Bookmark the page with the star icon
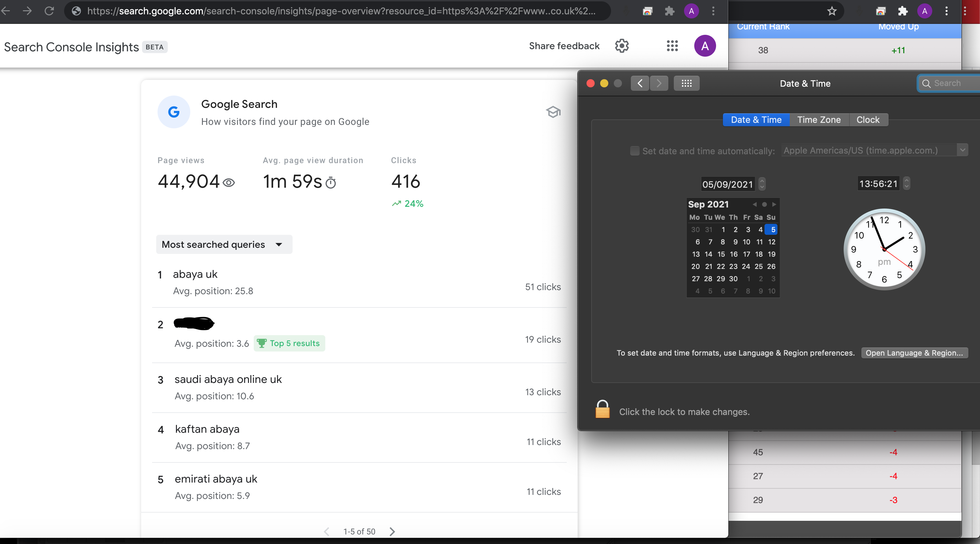Image resolution: width=980 pixels, height=544 pixels. [x=832, y=11]
